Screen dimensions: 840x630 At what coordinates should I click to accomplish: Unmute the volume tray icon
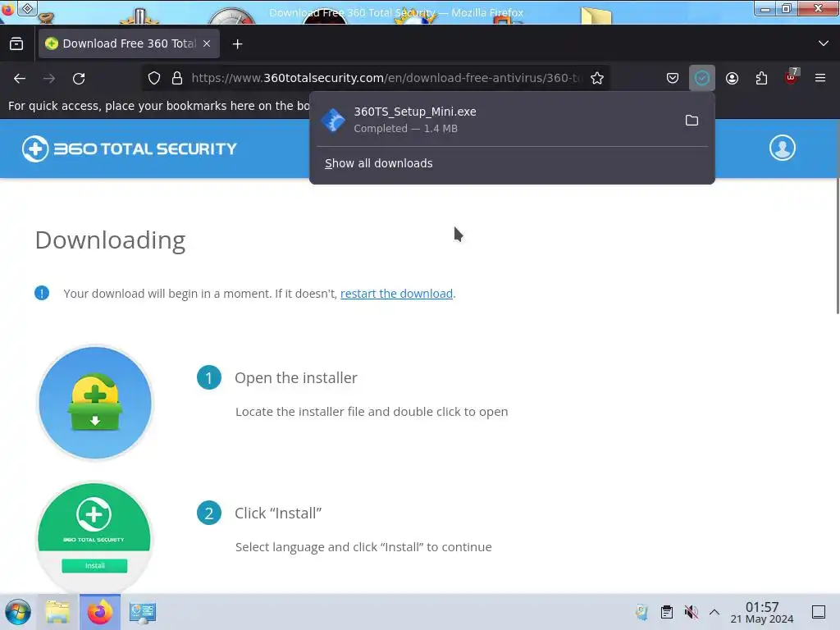[691, 612]
